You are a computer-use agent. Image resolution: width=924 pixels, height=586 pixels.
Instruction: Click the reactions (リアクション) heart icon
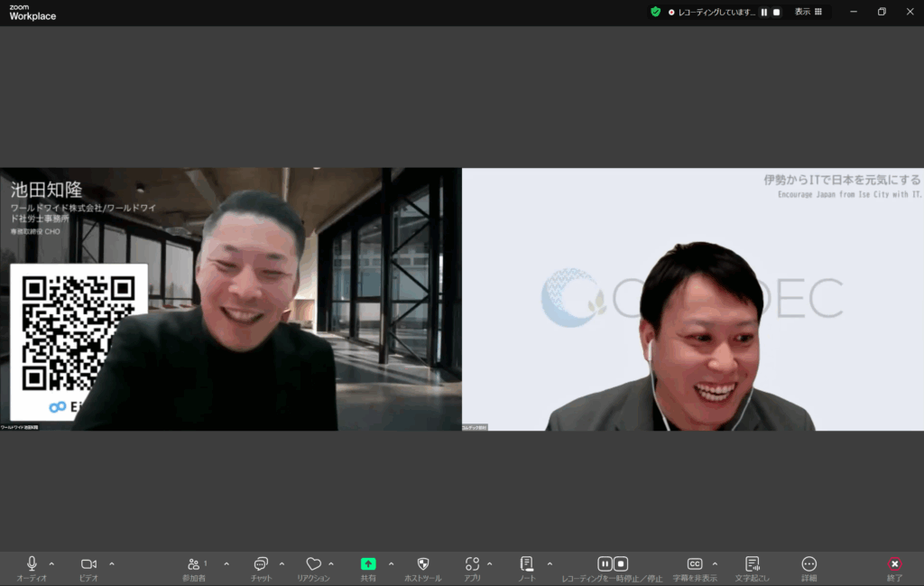click(313, 564)
